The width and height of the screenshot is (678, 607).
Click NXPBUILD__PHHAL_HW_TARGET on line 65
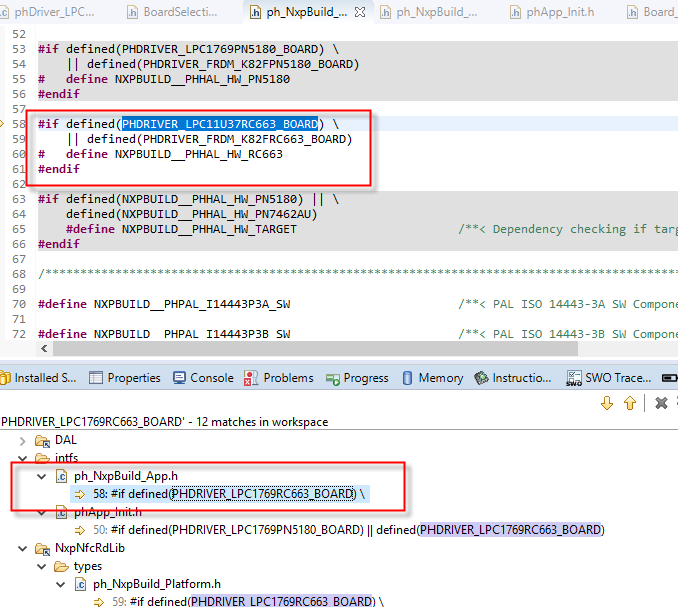pyautogui.click(x=209, y=229)
